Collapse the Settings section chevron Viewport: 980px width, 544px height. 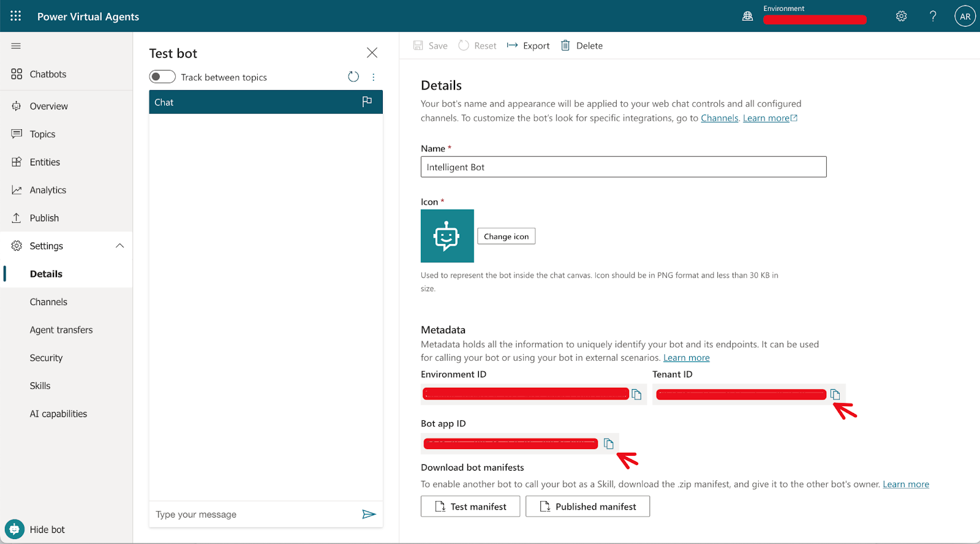tap(119, 246)
